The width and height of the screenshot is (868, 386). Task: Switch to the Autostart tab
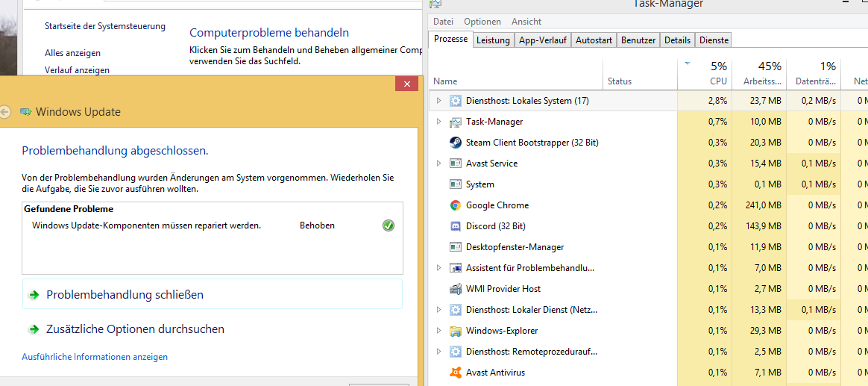coord(594,40)
